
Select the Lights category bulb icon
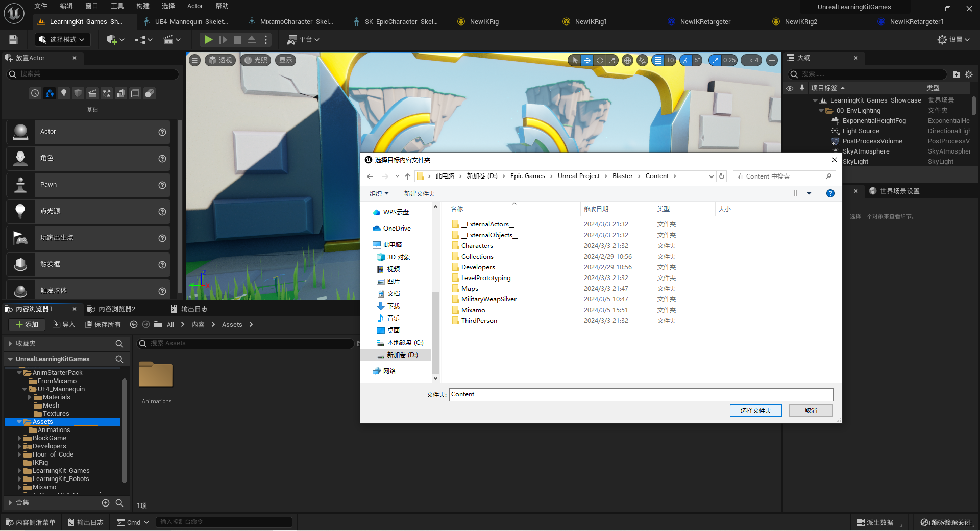point(64,93)
